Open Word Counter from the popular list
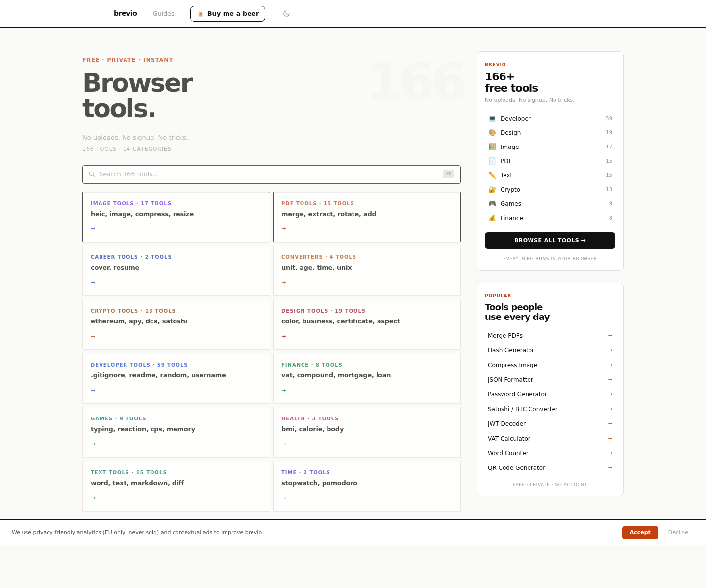Screen dimensions: 706x588 (x=550, y=453)
